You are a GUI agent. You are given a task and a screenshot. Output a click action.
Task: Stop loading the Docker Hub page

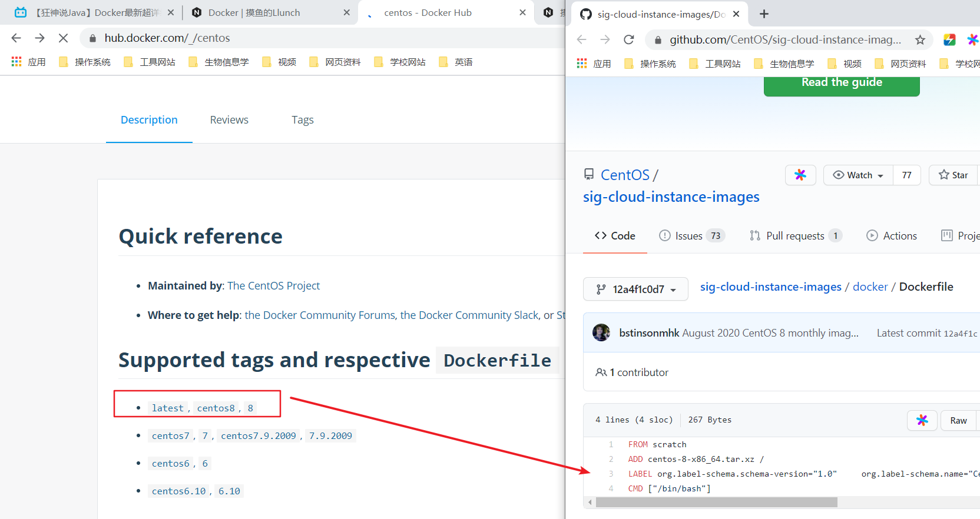(63, 38)
